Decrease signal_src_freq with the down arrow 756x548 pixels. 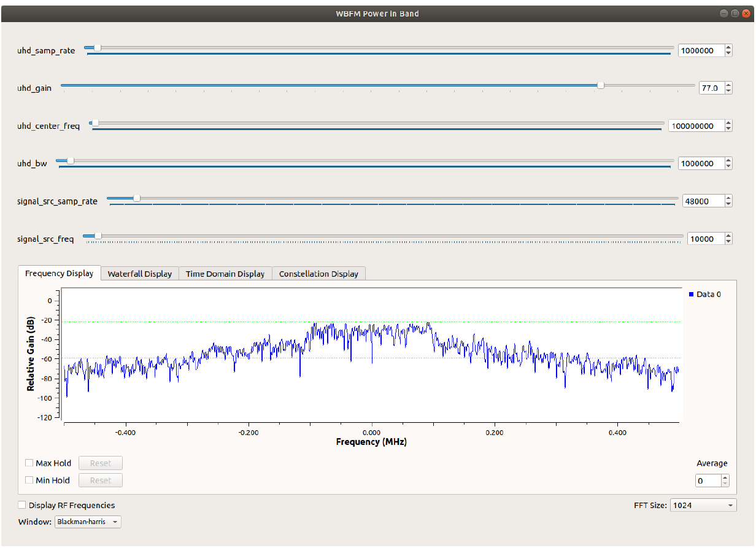pyautogui.click(x=728, y=242)
